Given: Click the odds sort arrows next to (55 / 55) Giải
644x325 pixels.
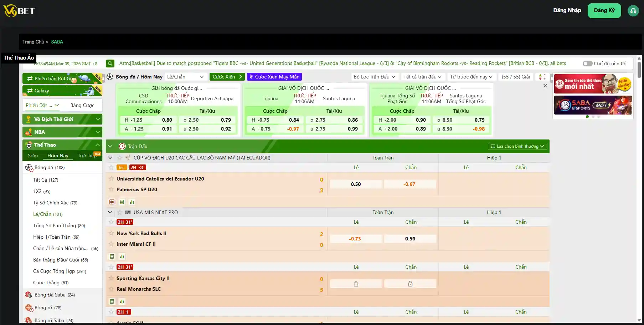Looking at the screenshot, I should click(541, 77).
